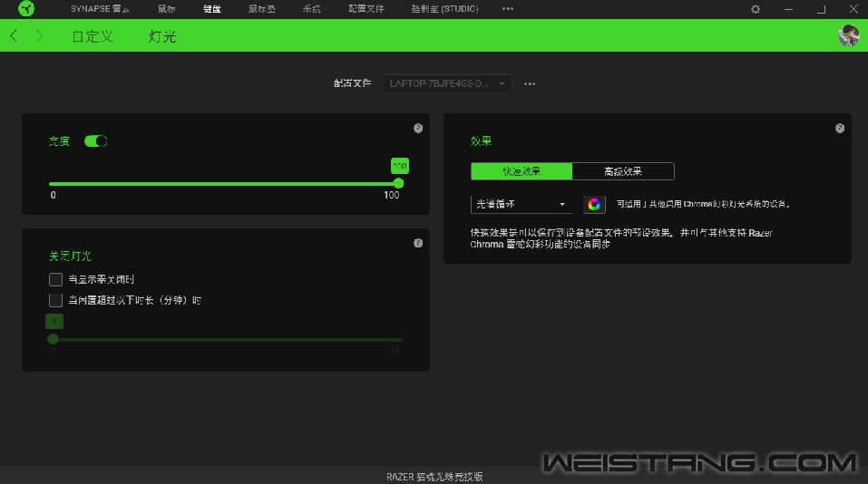868x484 pixels.
Task: Open the user avatar profile
Action: (848, 35)
